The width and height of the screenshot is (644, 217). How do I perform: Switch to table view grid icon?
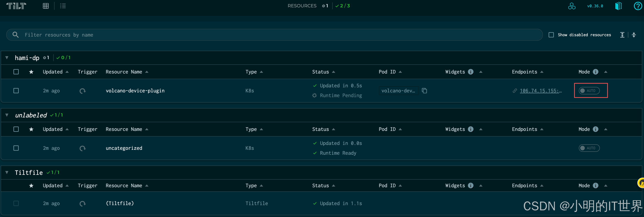pos(46,6)
